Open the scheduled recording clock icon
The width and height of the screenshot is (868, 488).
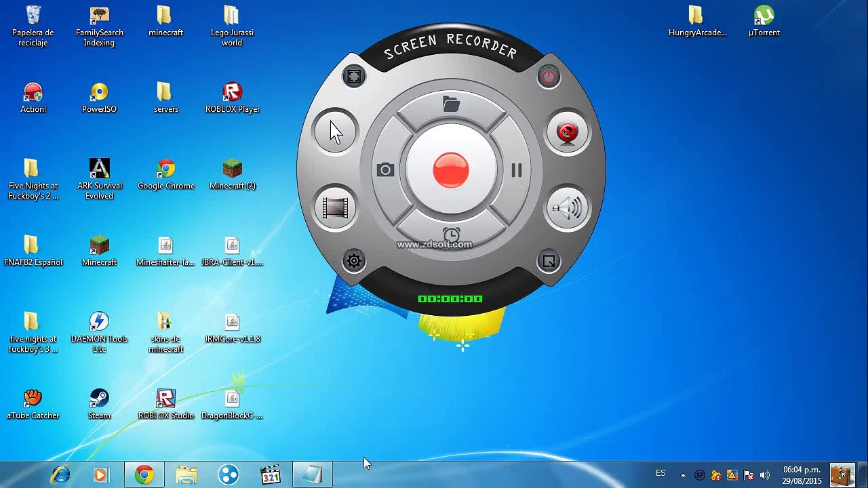coord(451,235)
